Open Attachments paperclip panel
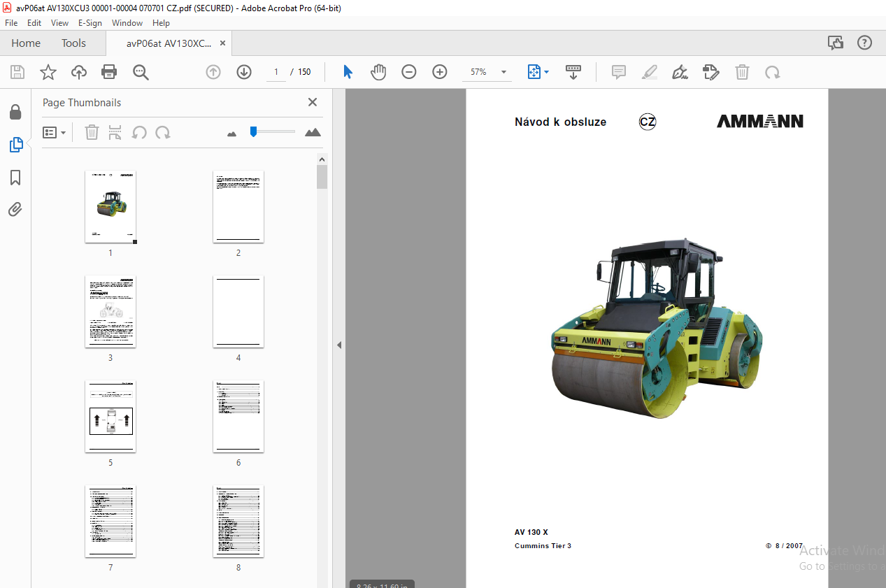This screenshot has height=588, width=886. pos(15,209)
